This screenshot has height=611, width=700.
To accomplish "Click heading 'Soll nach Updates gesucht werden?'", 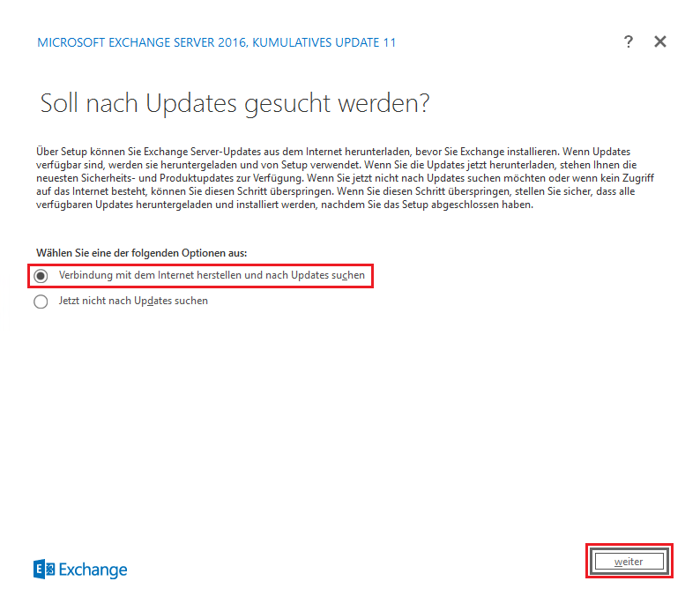I will point(235,103).
